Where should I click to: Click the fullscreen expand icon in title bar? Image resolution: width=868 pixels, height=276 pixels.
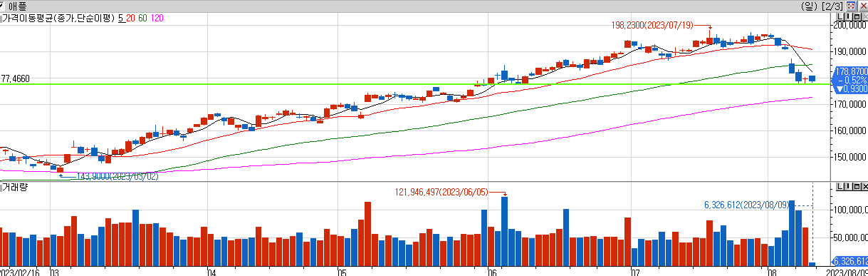(850, 5)
